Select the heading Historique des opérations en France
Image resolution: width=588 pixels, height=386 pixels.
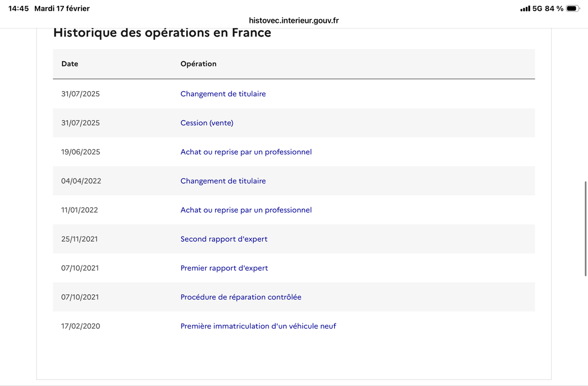tap(162, 33)
